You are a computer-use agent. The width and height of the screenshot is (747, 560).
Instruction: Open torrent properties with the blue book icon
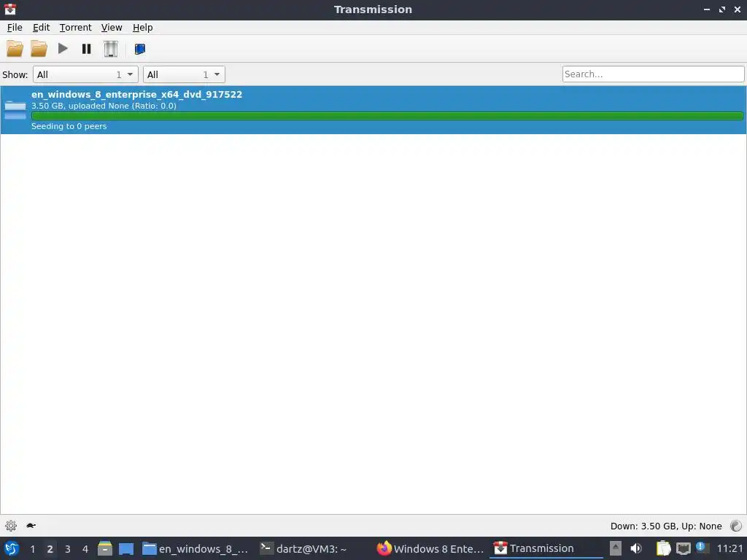[x=139, y=49]
